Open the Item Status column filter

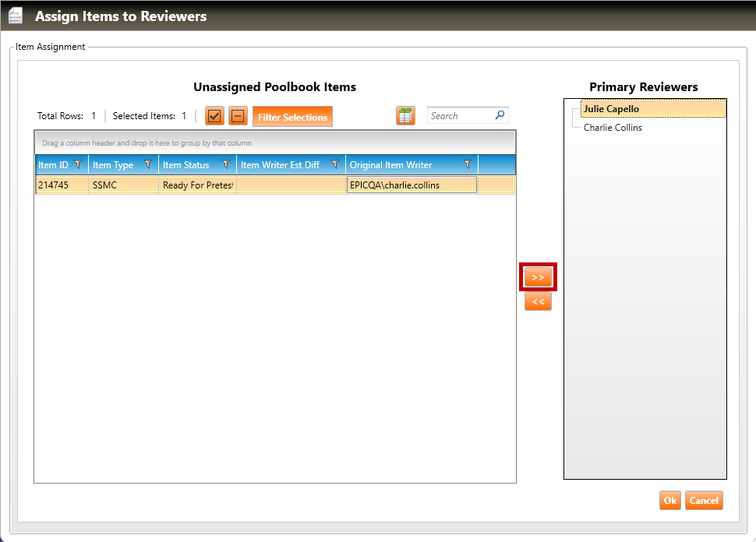[226, 165]
